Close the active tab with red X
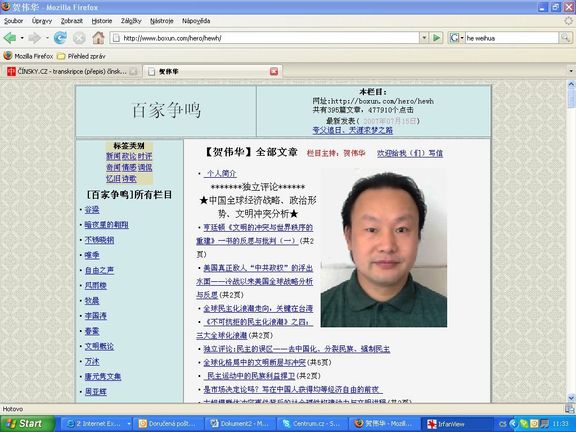The image size is (576, 432). (274, 71)
